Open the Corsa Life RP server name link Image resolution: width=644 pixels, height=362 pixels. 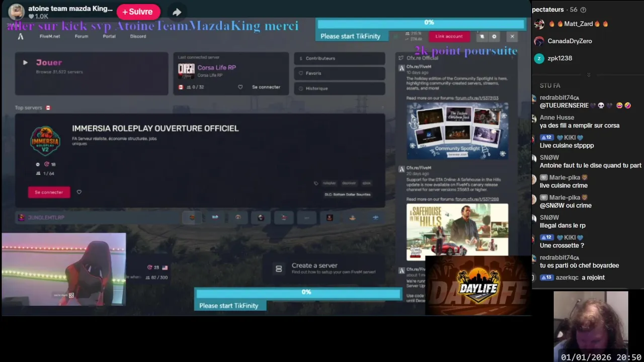click(216, 67)
